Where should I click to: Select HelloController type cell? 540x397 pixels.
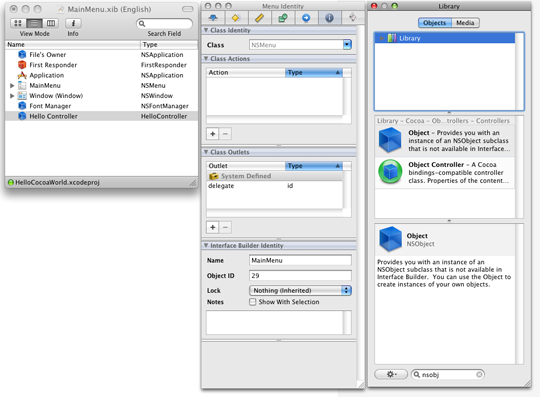[164, 116]
